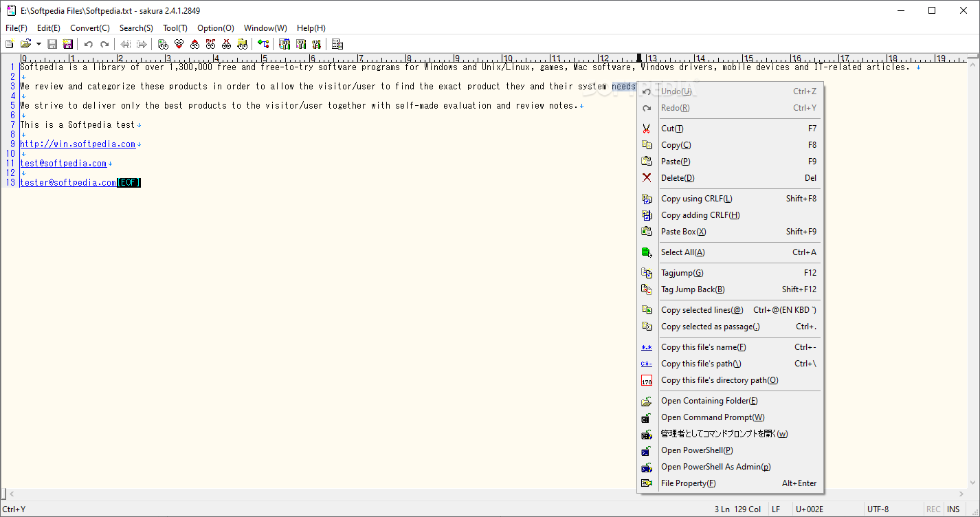
Task: Click the LF line-ending status entry
Action: 776,509
